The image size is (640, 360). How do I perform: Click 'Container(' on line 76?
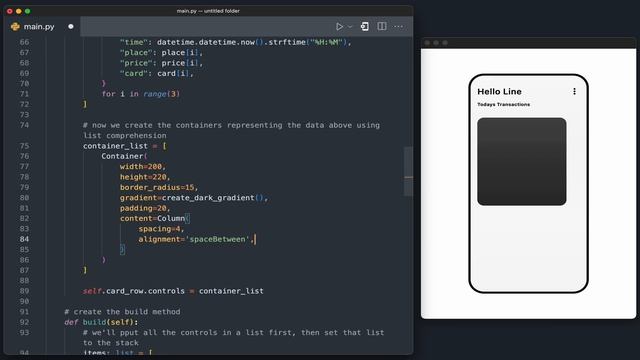[x=124, y=156]
